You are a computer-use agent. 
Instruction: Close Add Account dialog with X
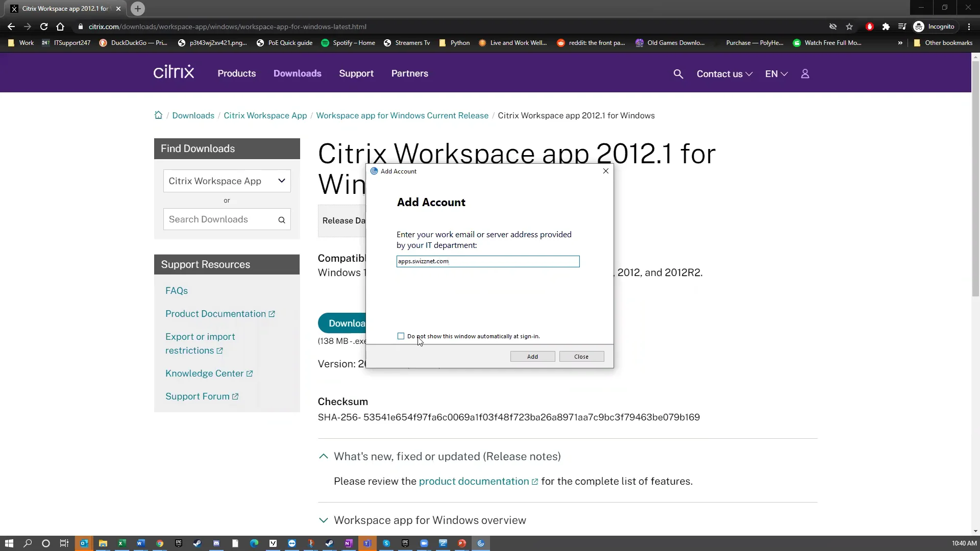[606, 171]
